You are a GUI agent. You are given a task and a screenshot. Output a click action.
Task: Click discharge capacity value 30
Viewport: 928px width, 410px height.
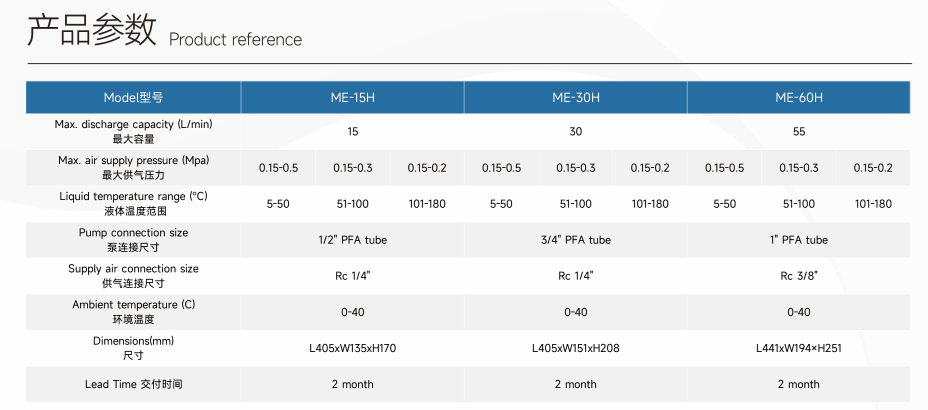[575, 132]
